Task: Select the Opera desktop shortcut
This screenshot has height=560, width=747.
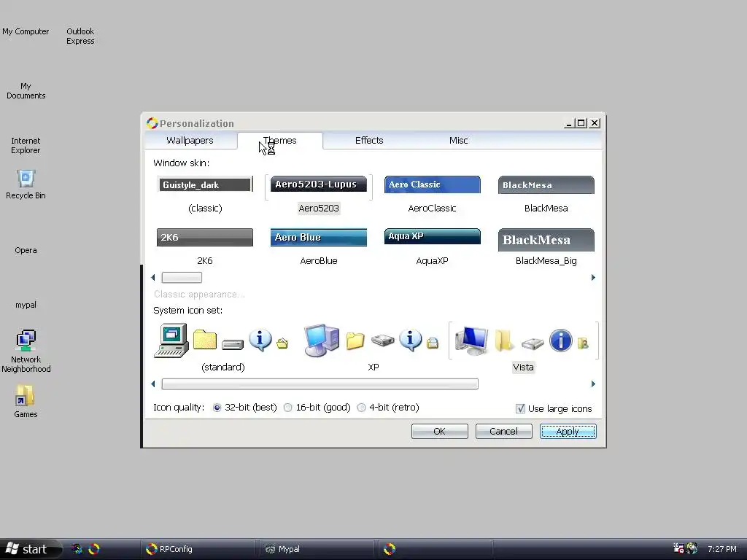Action: pos(26,251)
